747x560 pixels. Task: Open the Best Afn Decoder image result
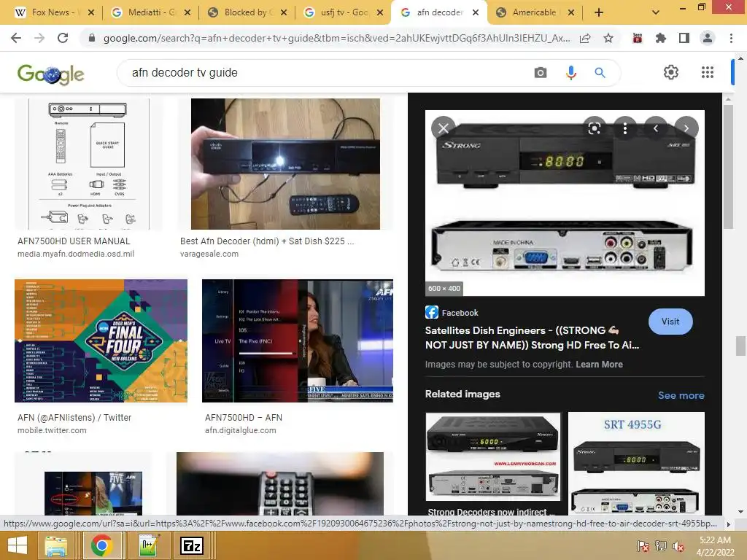coord(285,164)
